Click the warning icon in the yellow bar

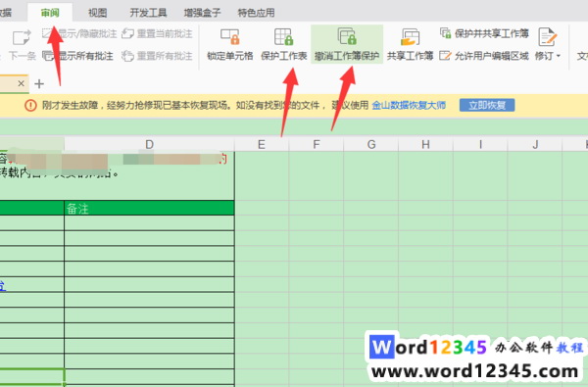[x=30, y=106]
